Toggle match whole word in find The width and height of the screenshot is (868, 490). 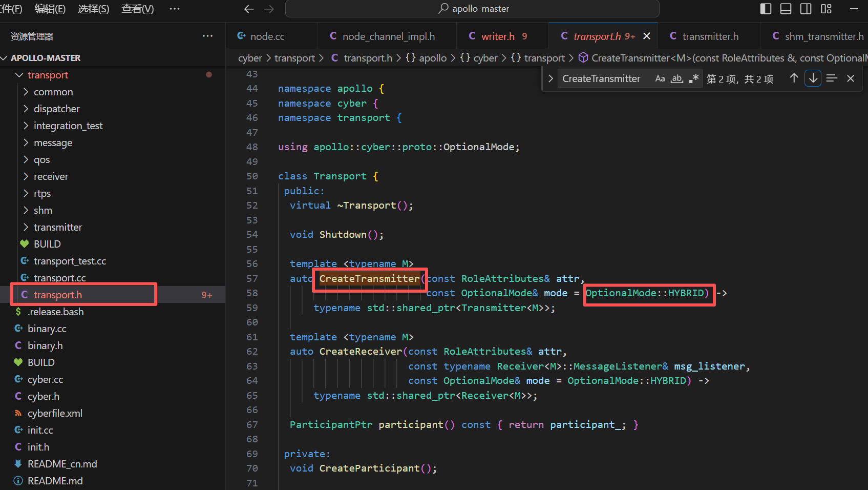[x=677, y=78]
